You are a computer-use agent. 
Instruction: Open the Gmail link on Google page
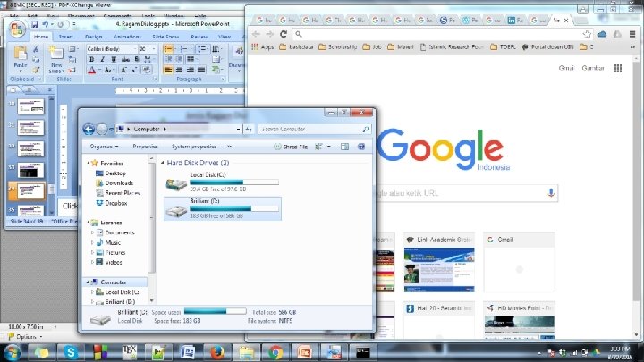pos(566,68)
